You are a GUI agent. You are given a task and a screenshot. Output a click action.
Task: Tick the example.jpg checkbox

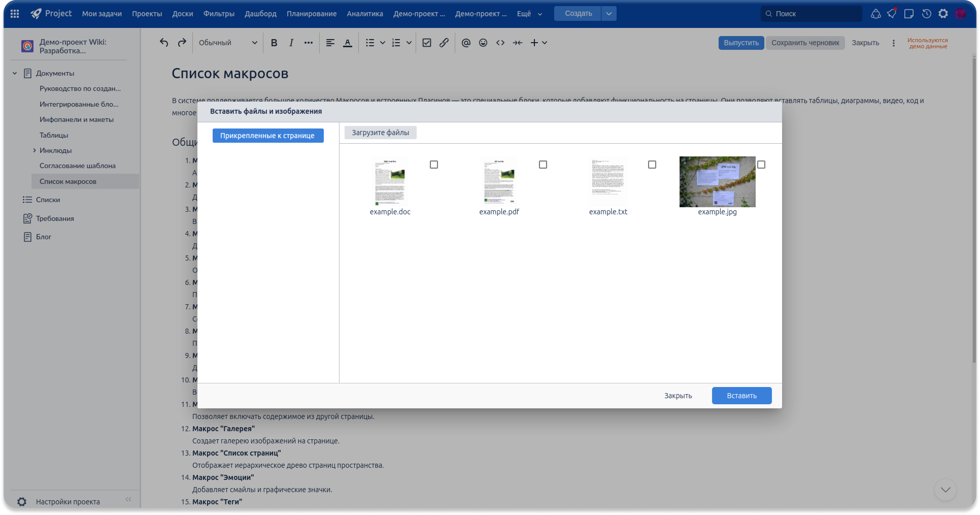point(761,165)
